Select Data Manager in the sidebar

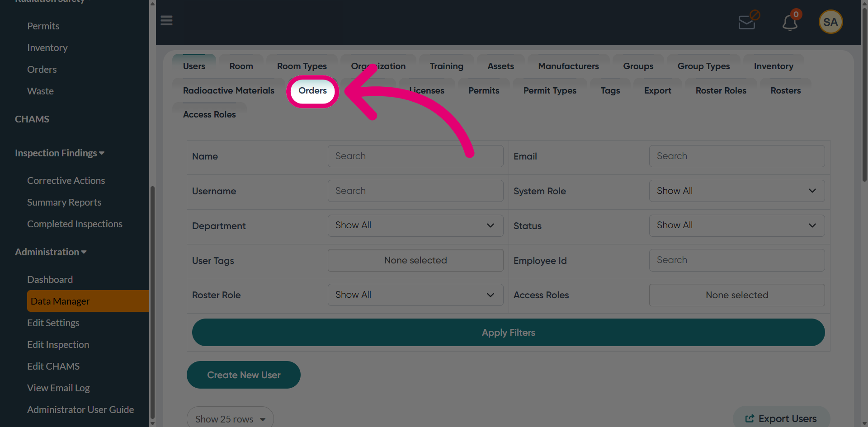[88, 301]
